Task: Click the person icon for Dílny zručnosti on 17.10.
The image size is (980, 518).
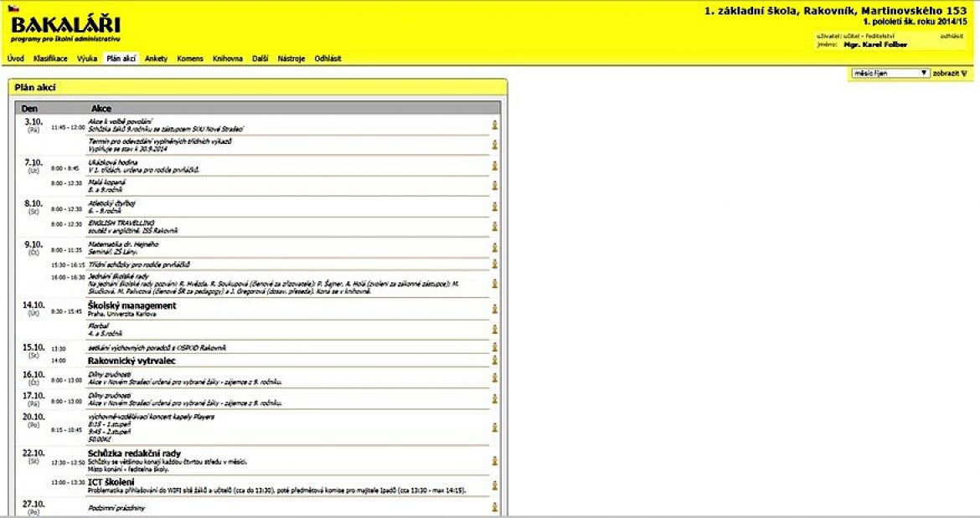Action: (494, 398)
